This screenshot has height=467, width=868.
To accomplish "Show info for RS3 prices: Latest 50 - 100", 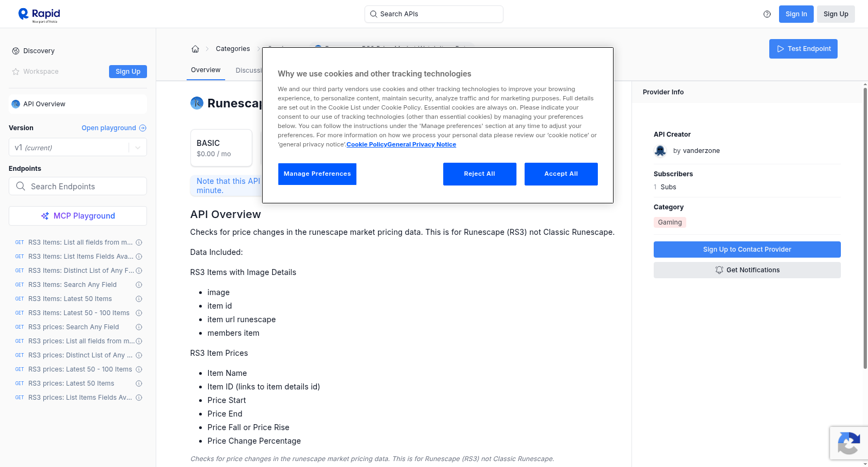I will pos(139,369).
